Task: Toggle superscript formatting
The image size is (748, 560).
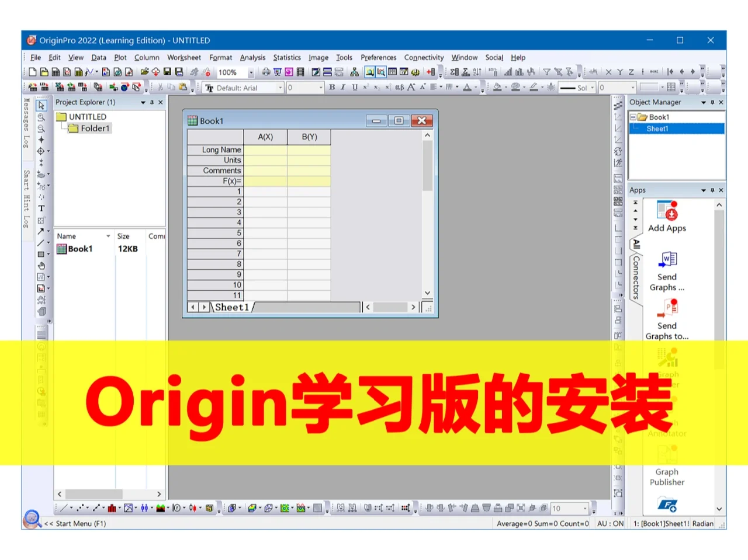Action: [x=366, y=88]
